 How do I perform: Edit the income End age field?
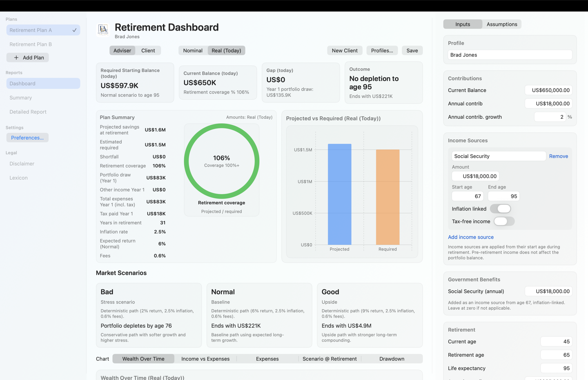pos(503,196)
